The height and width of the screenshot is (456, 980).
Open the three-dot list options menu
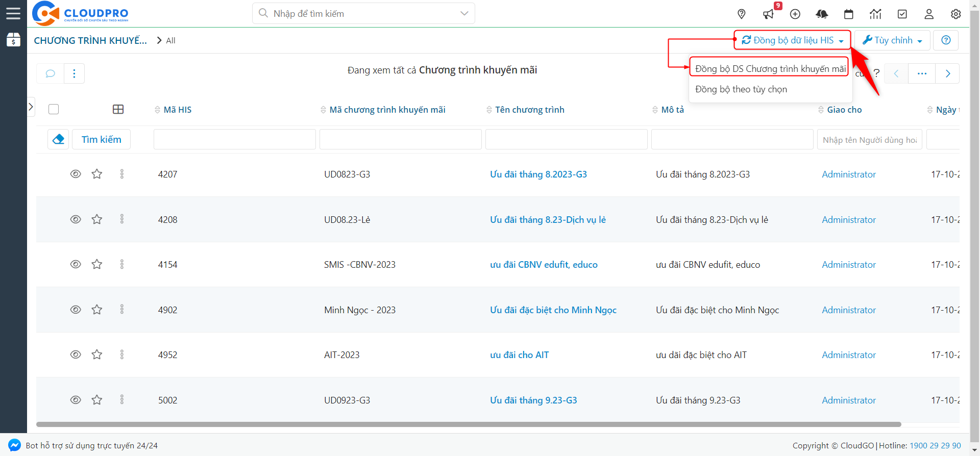[x=75, y=73]
